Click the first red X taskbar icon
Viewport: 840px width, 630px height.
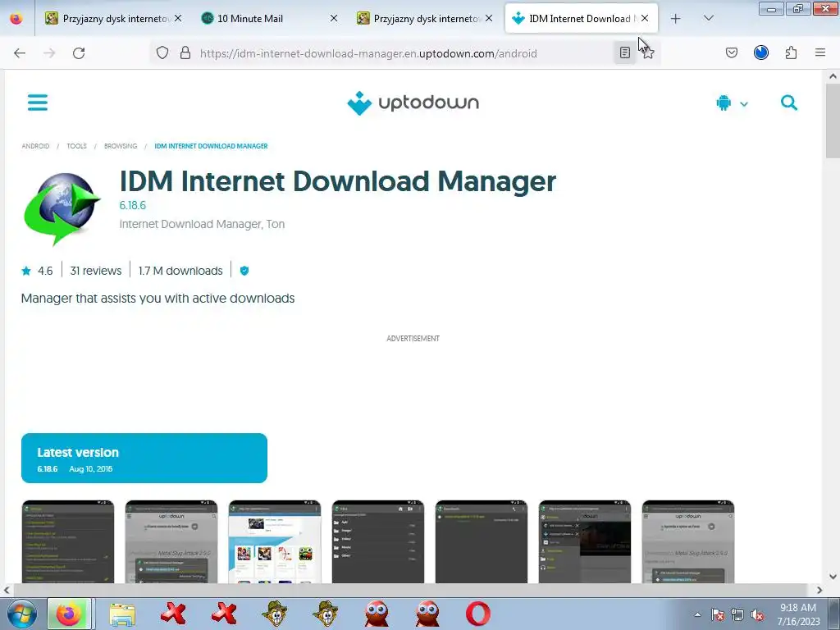coord(172,614)
